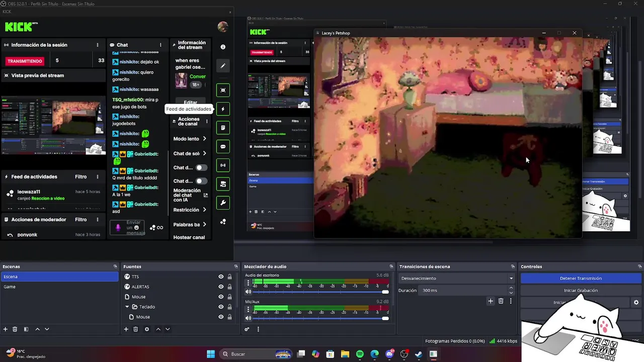Click the camera icon in Kick sidebar
This screenshot has width=644, height=362.
tap(223, 184)
